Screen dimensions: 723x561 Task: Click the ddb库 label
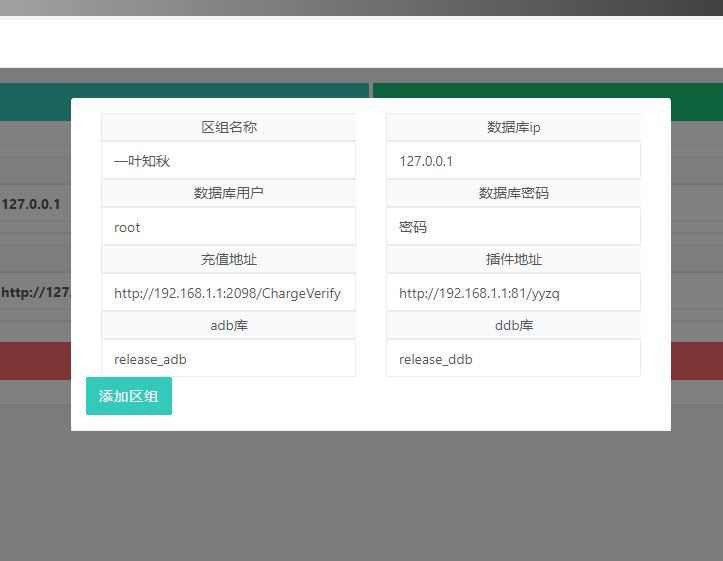513,325
